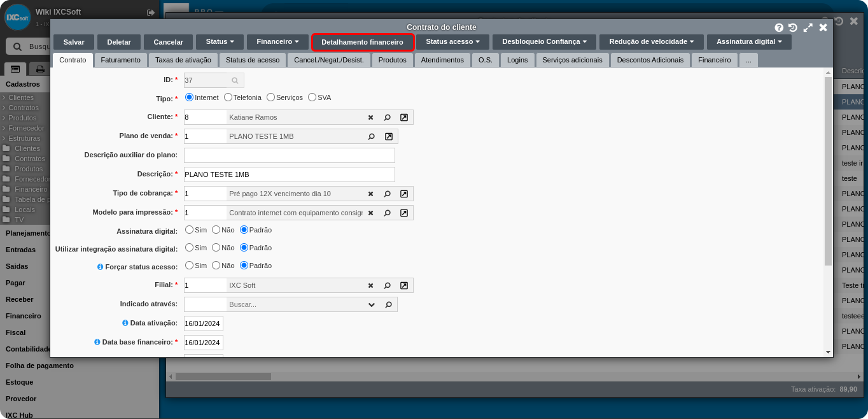Viewport: 868px width, 419px height.
Task: Click the Descrição auxiliar do plano field
Action: 289,155
